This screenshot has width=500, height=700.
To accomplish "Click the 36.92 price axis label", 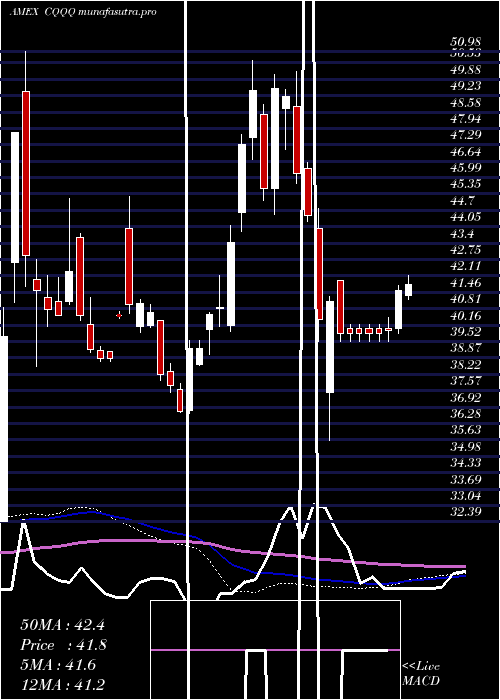I will tap(466, 397).
